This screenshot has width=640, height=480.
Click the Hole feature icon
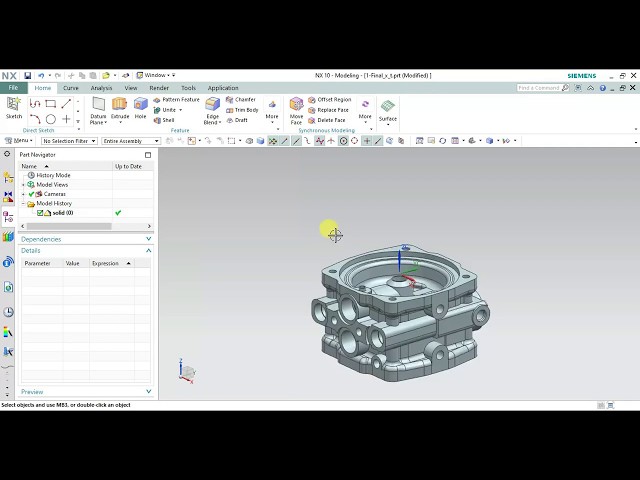click(140, 104)
